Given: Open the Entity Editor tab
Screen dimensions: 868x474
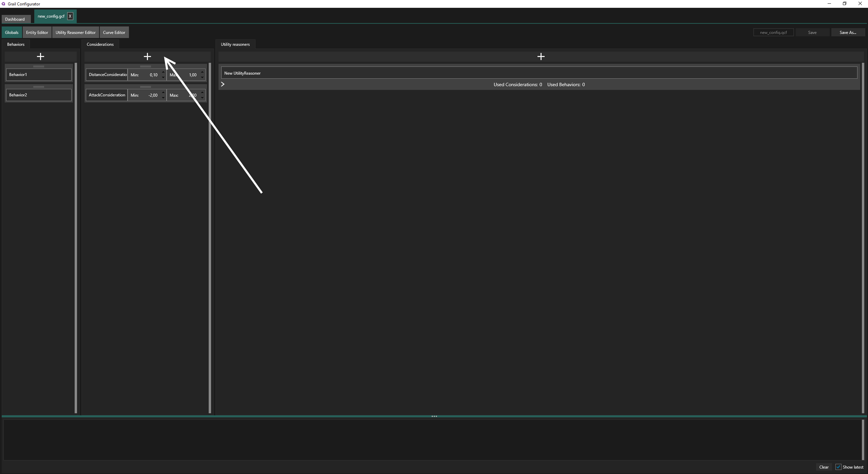Looking at the screenshot, I should (37, 32).
